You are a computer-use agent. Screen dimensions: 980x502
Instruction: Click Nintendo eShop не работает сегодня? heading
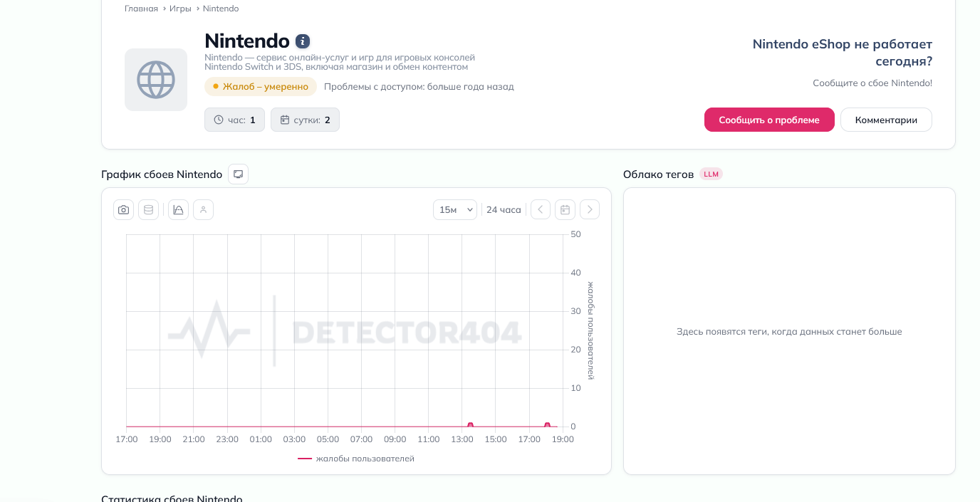[x=843, y=53]
